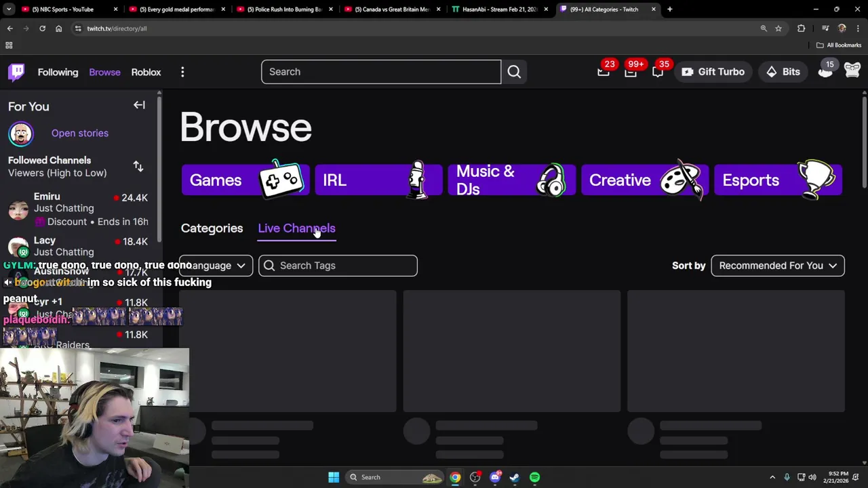Open Chrome profile avatar
This screenshot has height=488, width=868.
coord(842,28)
